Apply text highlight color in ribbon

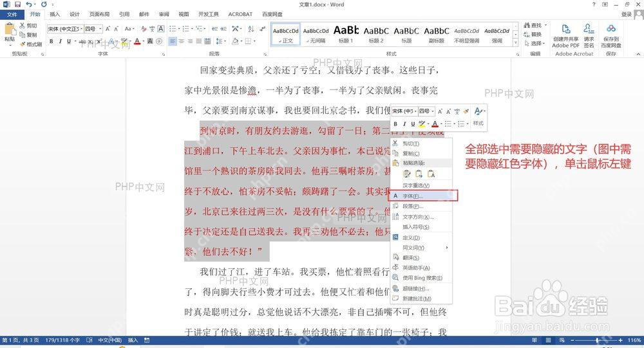click(x=125, y=41)
